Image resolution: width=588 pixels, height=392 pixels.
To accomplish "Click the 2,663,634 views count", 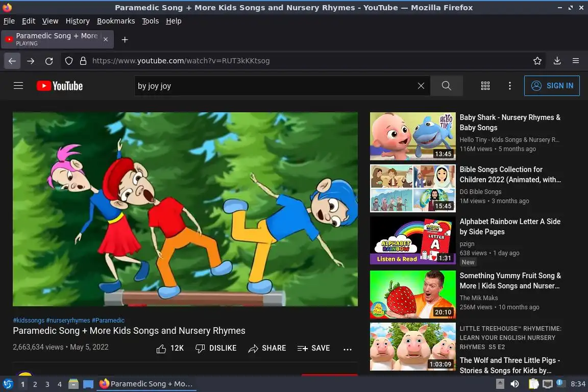I will [x=38, y=347].
